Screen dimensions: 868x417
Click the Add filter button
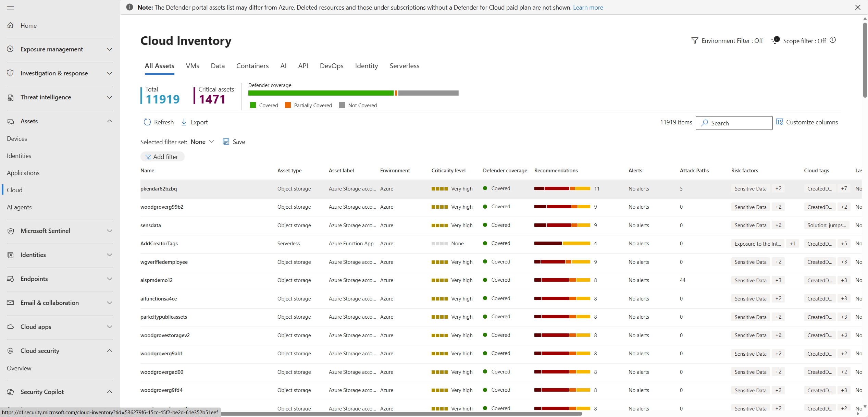click(x=162, y=157)
